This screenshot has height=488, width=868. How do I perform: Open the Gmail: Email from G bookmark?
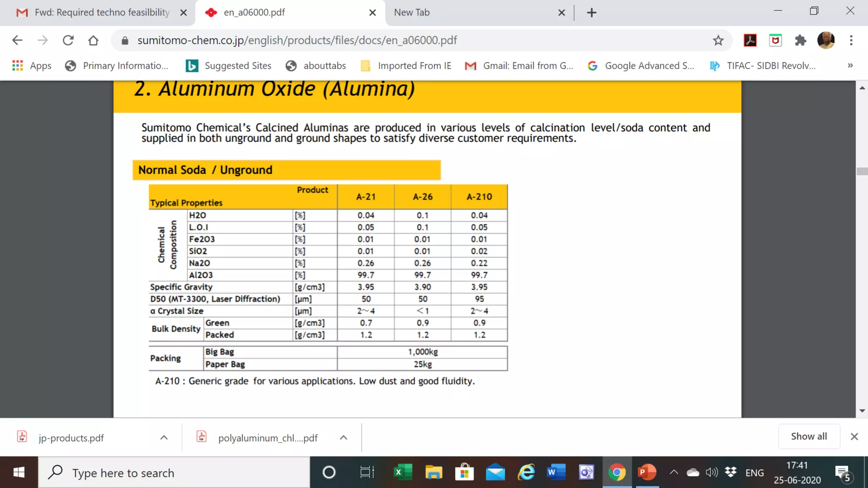[x=519, y=66]
